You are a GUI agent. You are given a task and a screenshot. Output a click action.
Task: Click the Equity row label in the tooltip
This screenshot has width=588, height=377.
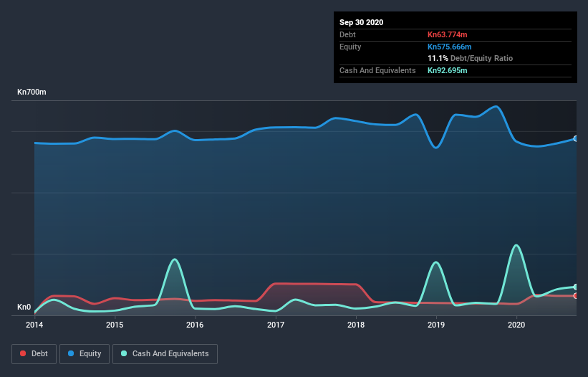point(350,47)
